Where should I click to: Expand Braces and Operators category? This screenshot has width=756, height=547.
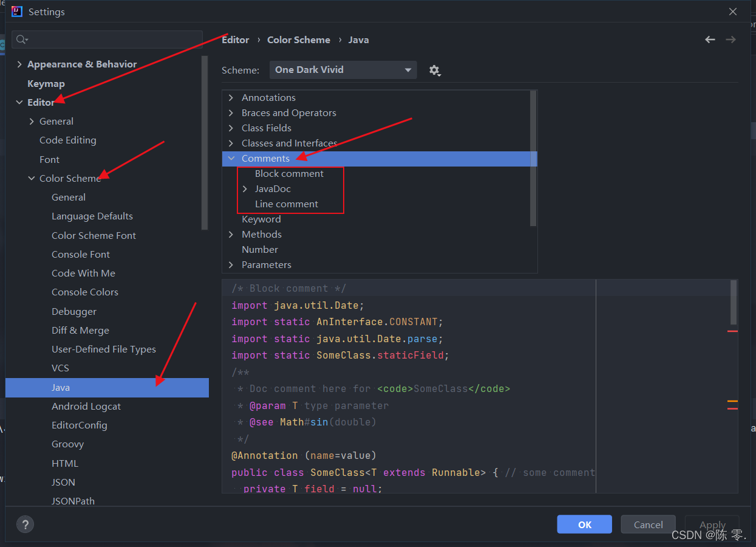point(231,113)
